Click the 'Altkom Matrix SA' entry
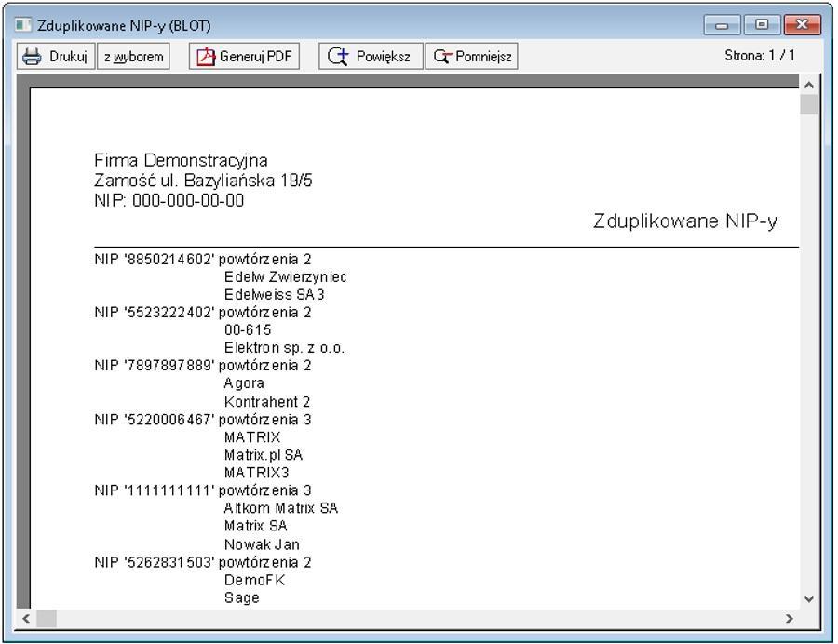The image size is (838, 644). point(280,508)
